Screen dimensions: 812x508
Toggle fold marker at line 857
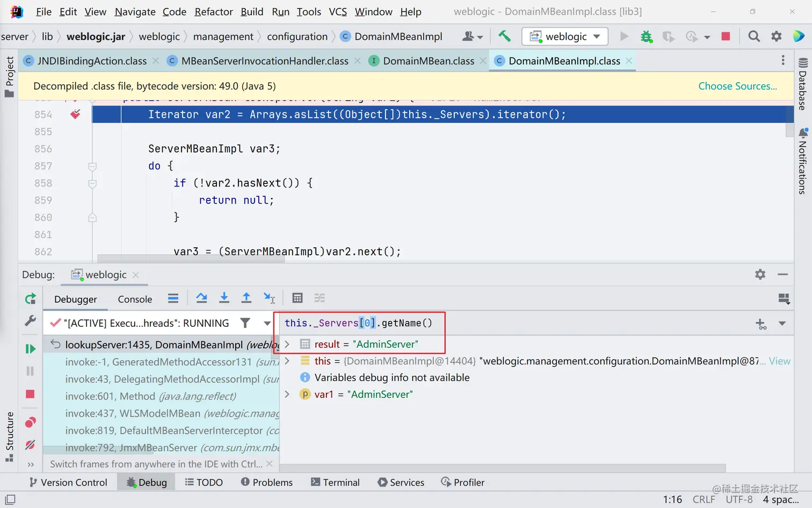(x=92, y=166)
